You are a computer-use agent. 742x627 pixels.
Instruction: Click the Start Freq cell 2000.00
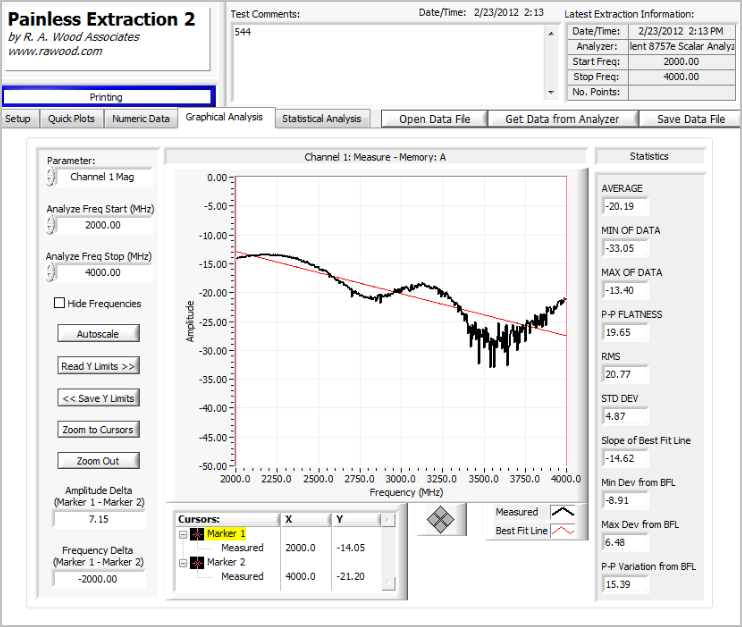[x=681, y=62]
